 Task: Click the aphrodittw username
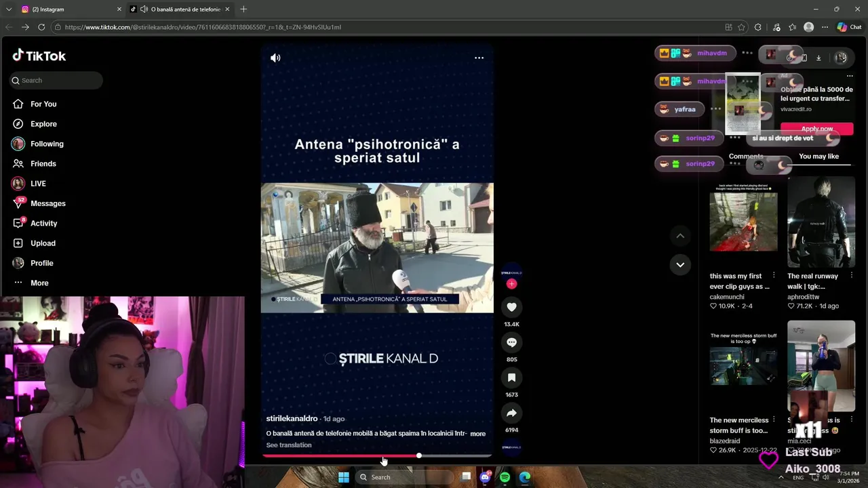803,297
